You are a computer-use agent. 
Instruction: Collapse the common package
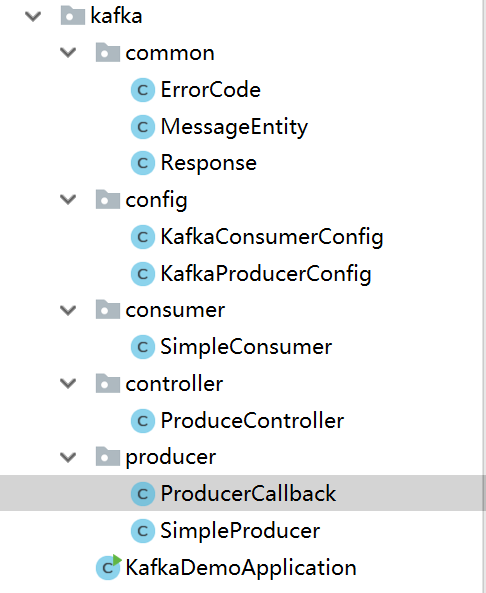(68, 53)
